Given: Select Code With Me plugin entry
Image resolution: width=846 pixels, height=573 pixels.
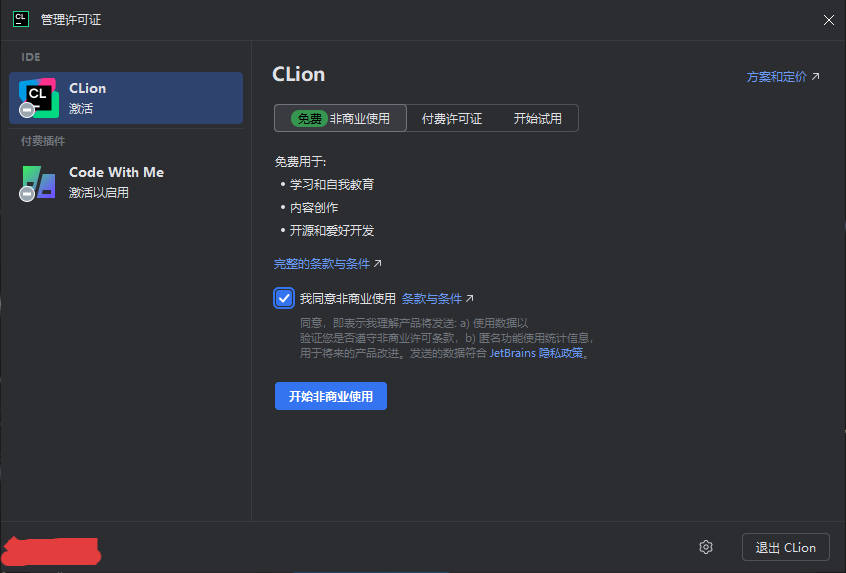Looking at the screenshot, I should click(x=126, y=182).
